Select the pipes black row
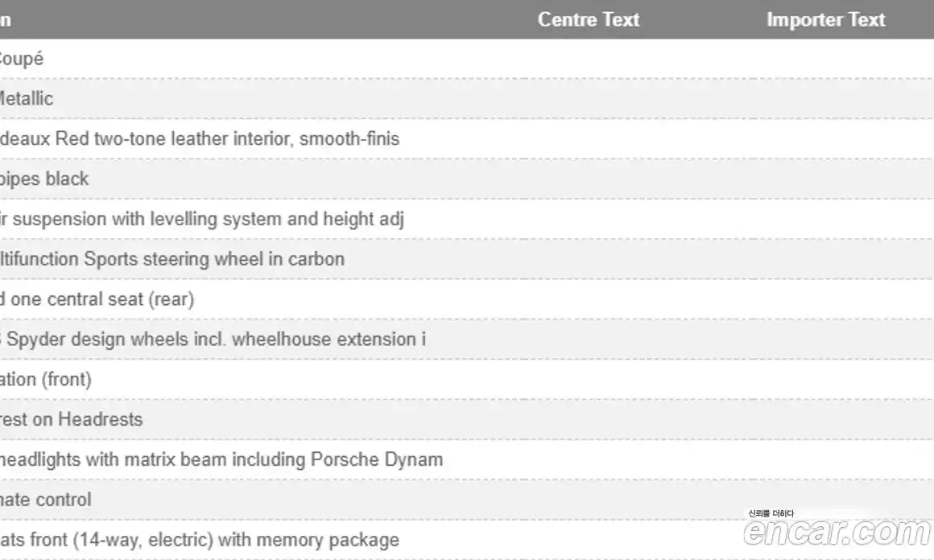 [x=44, y=179]
